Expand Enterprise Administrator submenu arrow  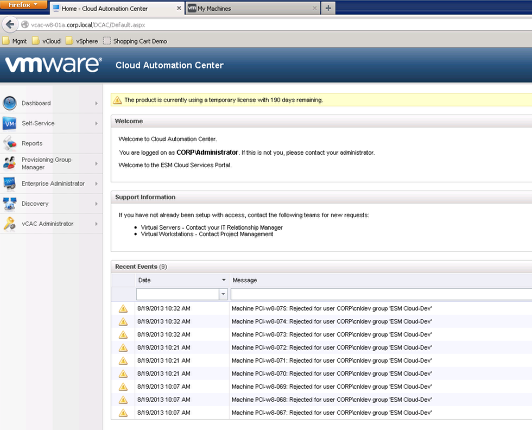click(96, 184)
